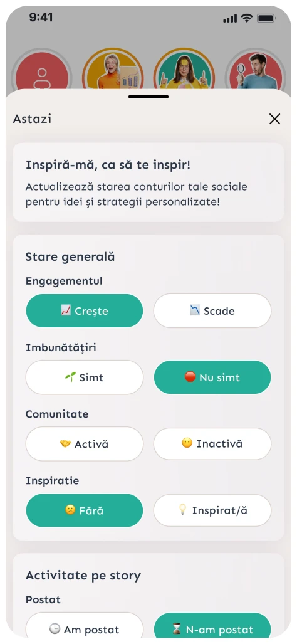This screenshot has height=644, width=297.
Task: Select the Inspirat/ă option
Action: 212,510
